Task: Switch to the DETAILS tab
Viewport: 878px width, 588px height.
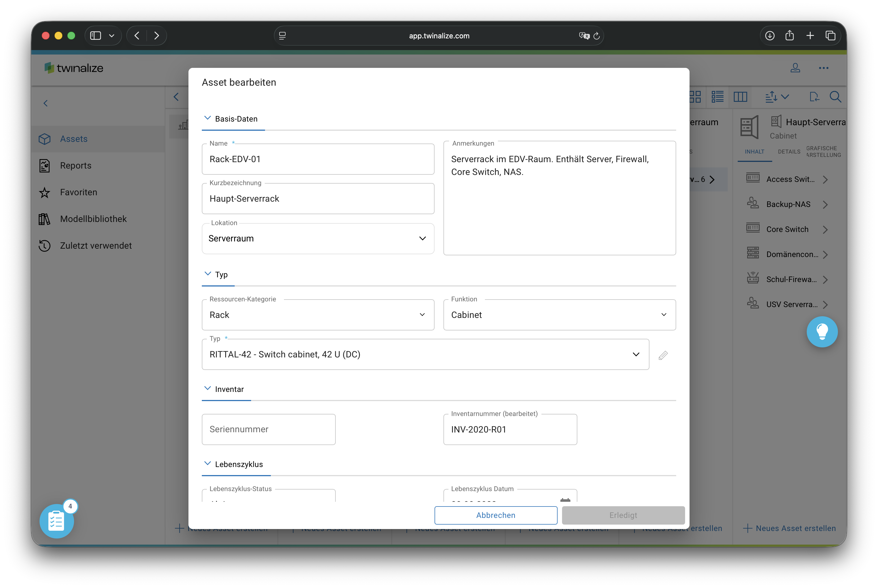Action: click(789, 152)
